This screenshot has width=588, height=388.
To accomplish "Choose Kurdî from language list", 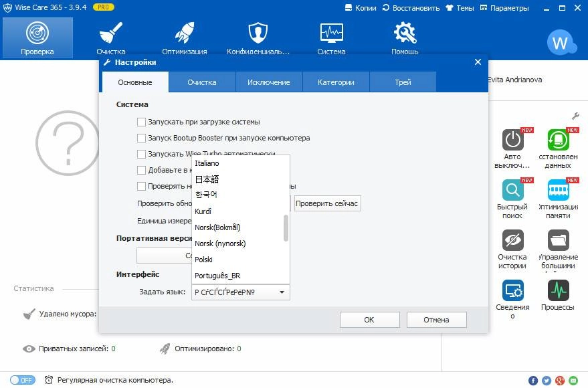I will pos(241,211).
